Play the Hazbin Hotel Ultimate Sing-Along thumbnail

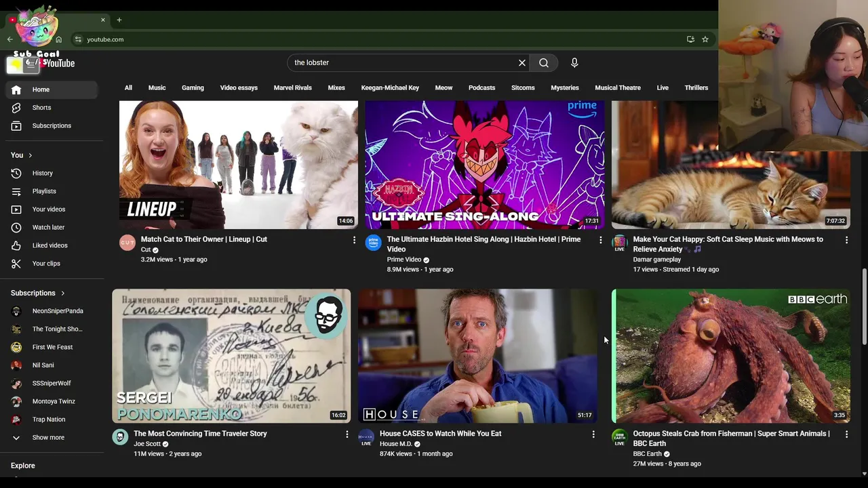coord(484,165)
